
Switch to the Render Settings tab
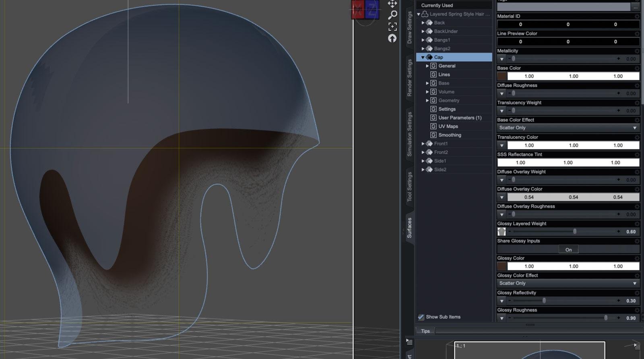pyautogui.click(x=409, y=78)
